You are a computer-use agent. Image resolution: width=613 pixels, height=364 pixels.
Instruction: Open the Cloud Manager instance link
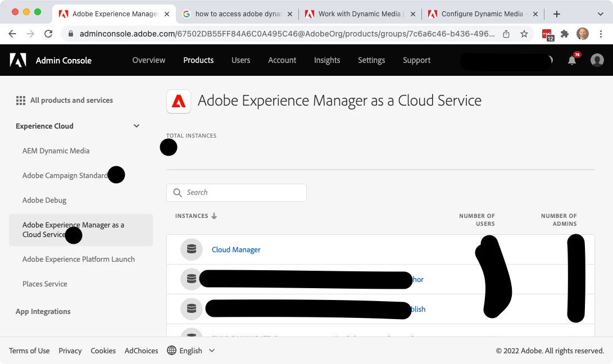tap(236, 249)
